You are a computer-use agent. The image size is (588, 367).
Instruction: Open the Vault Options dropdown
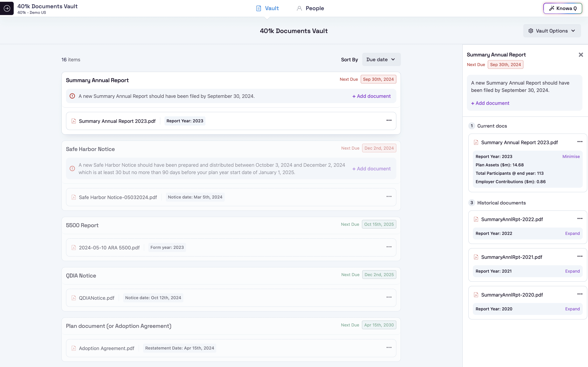click(x=552, y=31)
